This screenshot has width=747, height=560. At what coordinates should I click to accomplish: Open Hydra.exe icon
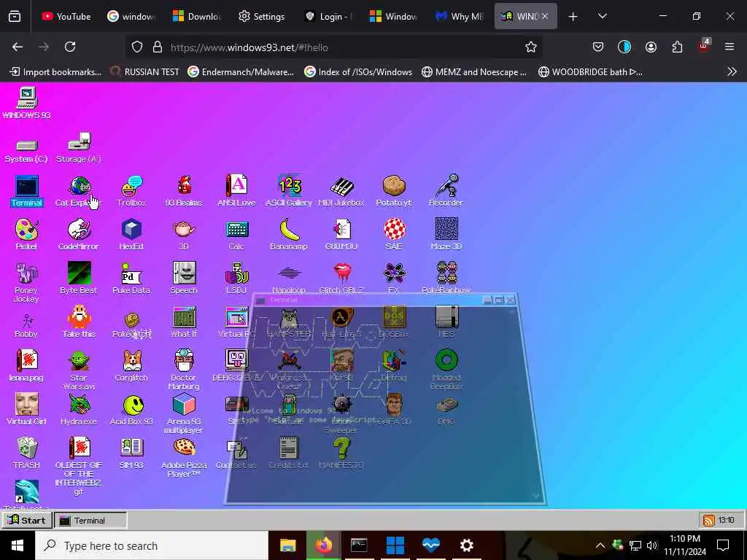click(x=79, y=410)
